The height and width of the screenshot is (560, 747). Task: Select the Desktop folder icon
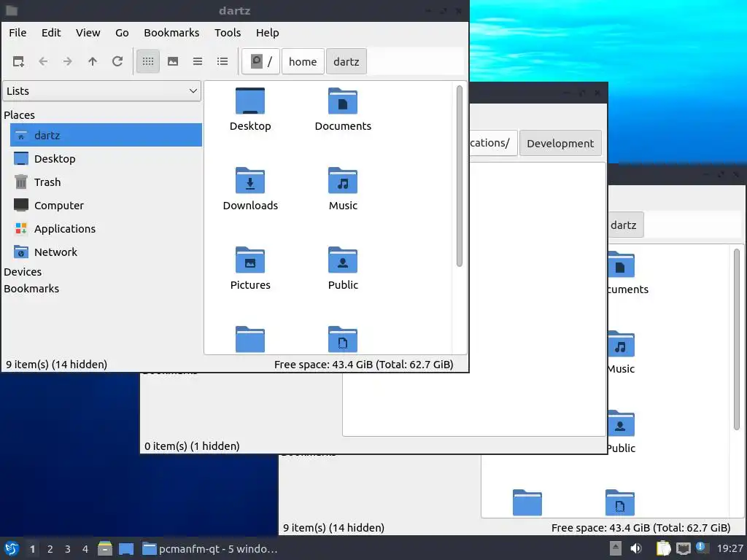[x=250, y=109]
